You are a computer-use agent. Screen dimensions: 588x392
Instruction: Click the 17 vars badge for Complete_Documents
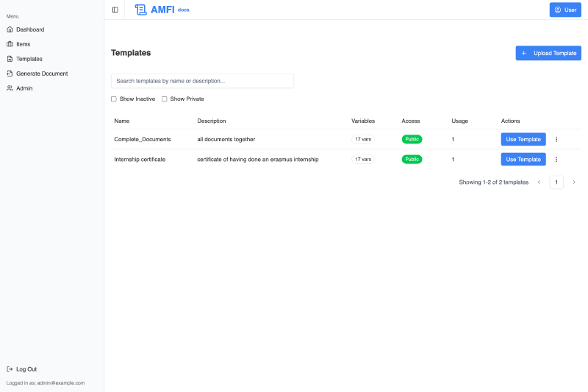click(363, 139)
